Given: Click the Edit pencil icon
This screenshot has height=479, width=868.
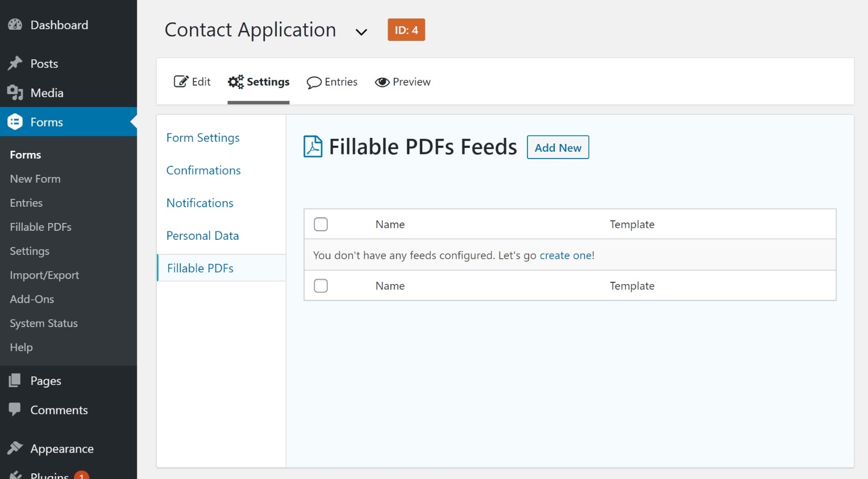Looking at the screenshot, I should pos(181,81).
